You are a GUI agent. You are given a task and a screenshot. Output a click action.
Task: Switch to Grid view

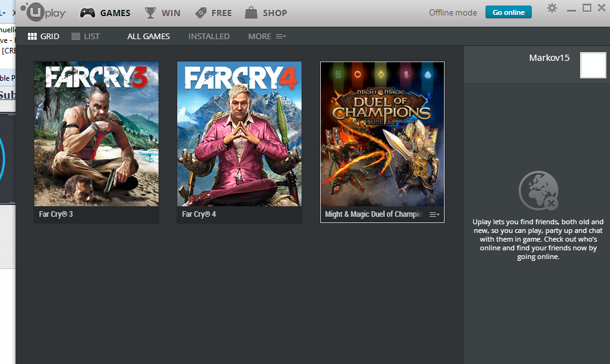[44, 36]
